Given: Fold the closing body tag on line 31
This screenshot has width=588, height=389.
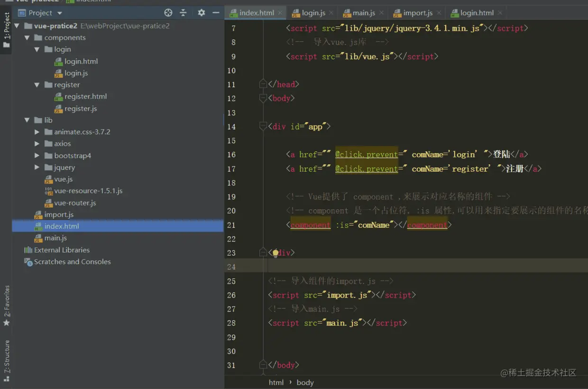Looking at the screenshot, I should point(263,365).
